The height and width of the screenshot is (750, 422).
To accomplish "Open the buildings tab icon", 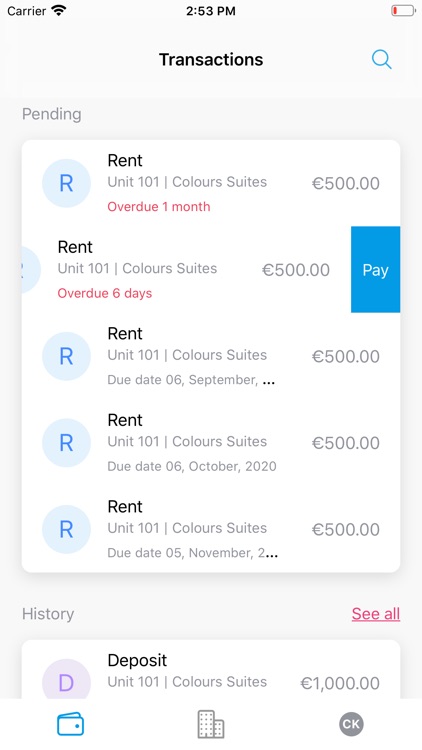I will point(211,724).
